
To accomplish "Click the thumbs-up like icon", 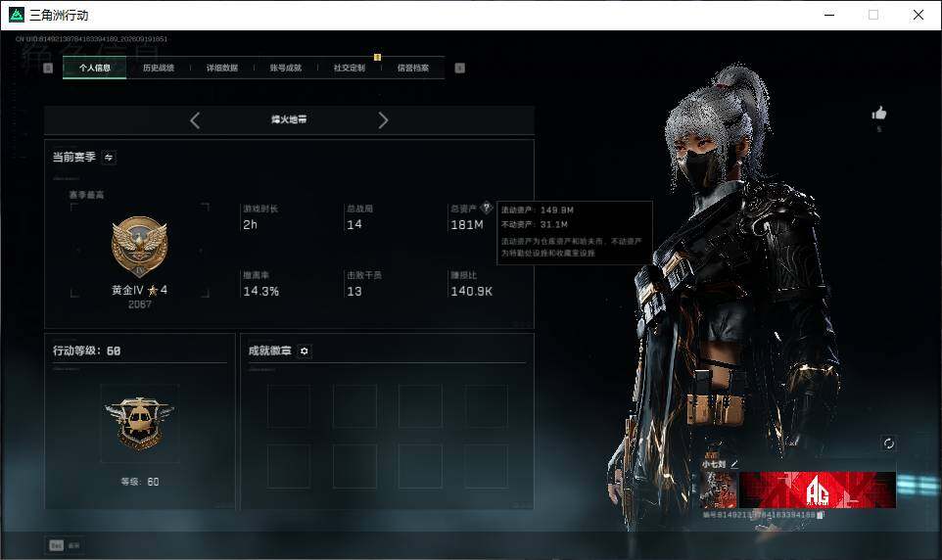I will pyautogui.click(x=879, y=113).
